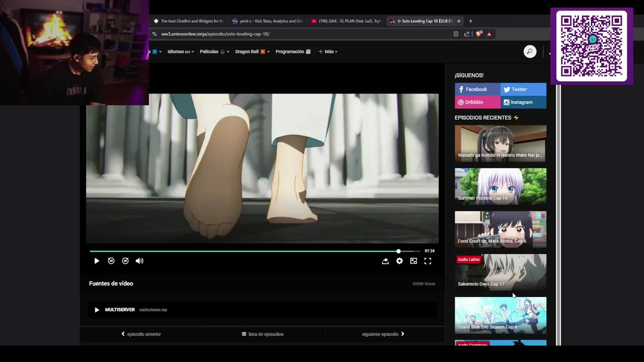
Task: Mute the video volume
Action: (139, 261)
